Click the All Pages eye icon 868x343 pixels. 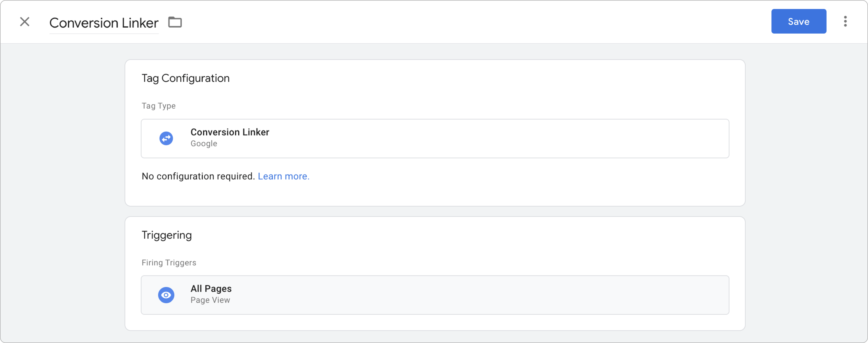[166, 295]
